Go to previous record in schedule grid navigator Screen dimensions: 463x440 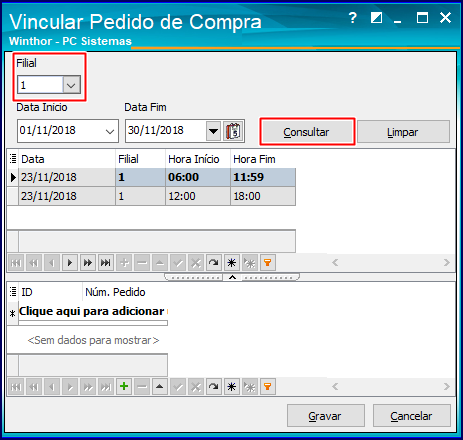point(52,263)
